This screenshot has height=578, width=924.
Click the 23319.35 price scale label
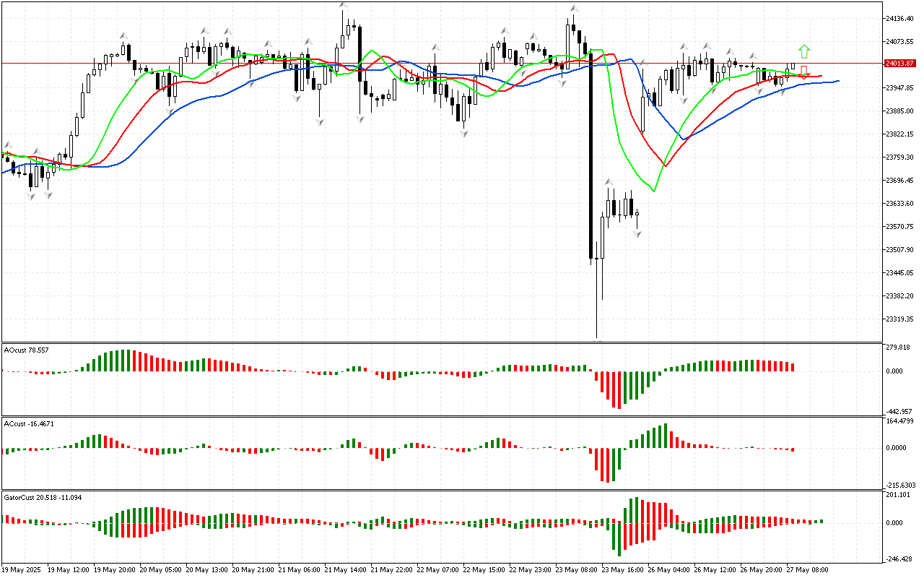(x=899, y=319)
